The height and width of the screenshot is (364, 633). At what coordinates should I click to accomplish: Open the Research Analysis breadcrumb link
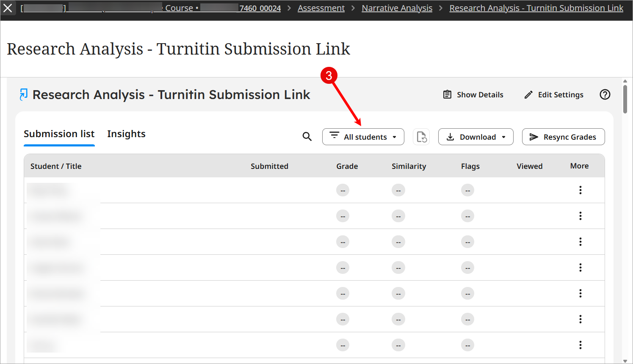536,8
